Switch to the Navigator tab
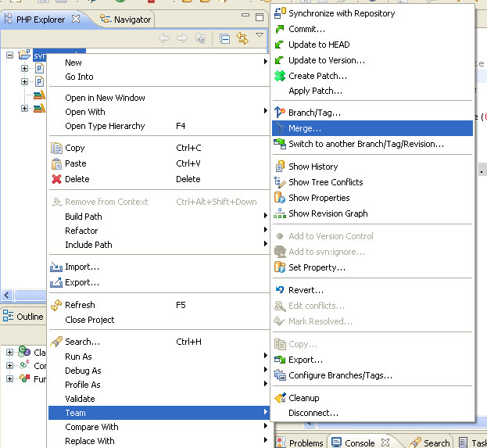 click(x=126, y=20)
